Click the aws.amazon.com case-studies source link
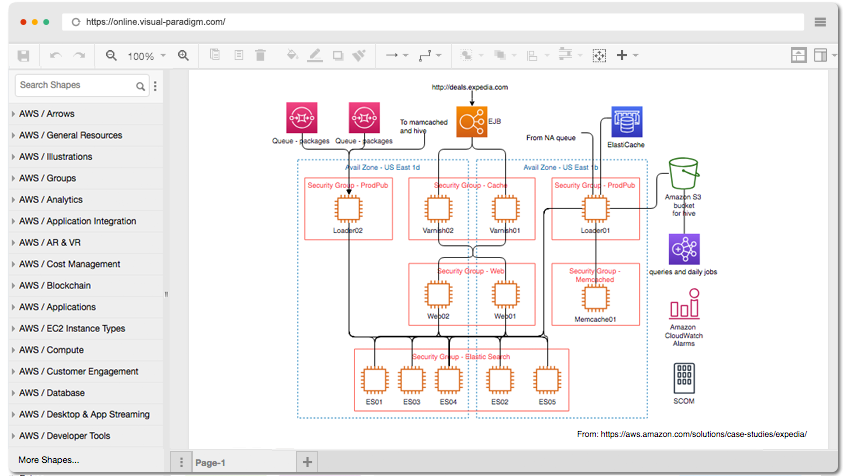The image size is (848, 476). point(704,434)
